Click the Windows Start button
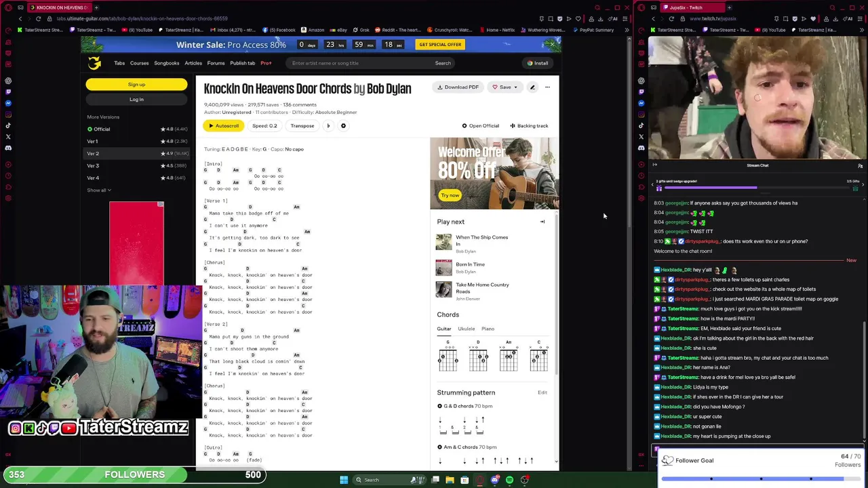The height and width of the screenshot is (488, 868). (x=344, y=480)
